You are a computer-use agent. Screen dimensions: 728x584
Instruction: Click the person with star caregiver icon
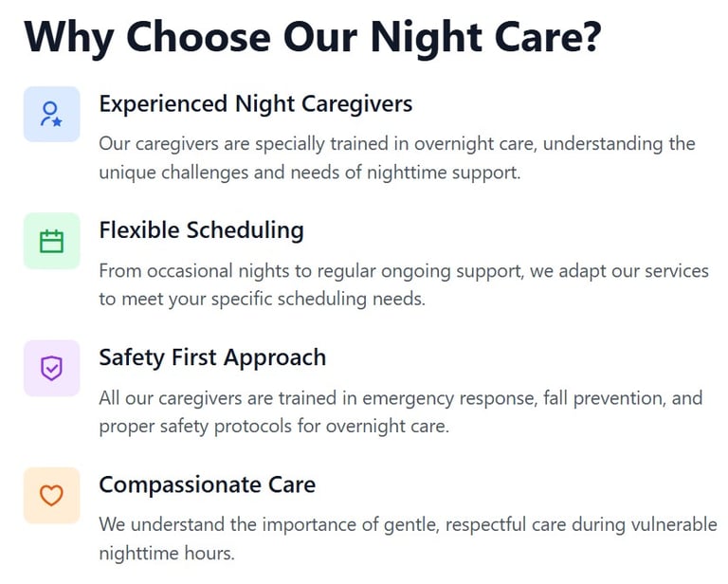[51, 114]
